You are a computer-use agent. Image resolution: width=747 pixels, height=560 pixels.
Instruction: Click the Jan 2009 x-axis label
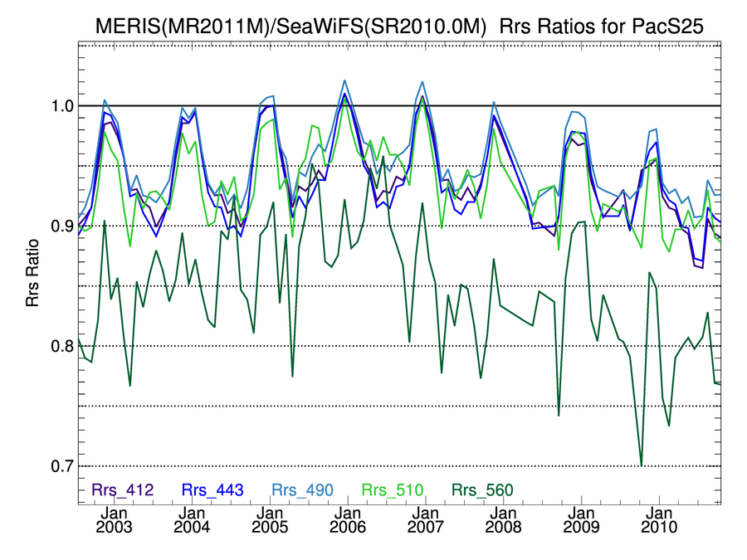pos(581,520)
